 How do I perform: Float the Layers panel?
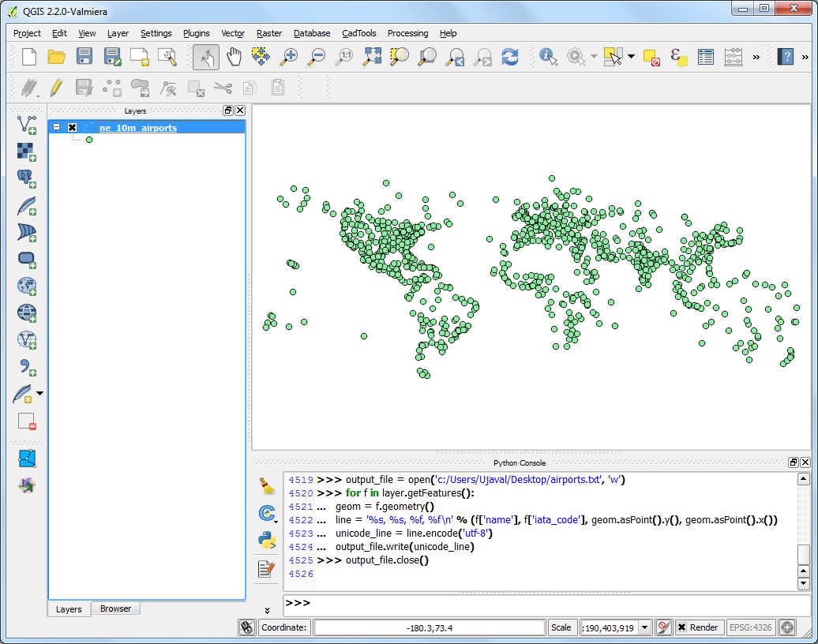coord(228,110)
